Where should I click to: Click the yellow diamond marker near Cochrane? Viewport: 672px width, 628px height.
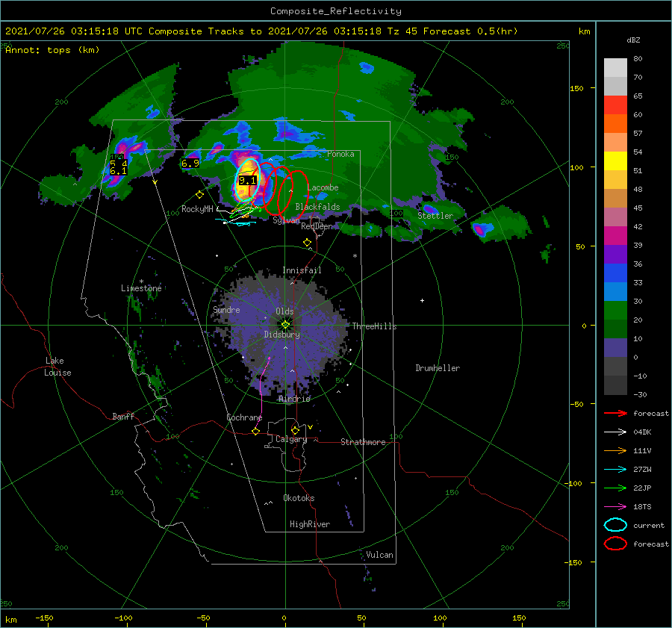(x=255, y=431)
